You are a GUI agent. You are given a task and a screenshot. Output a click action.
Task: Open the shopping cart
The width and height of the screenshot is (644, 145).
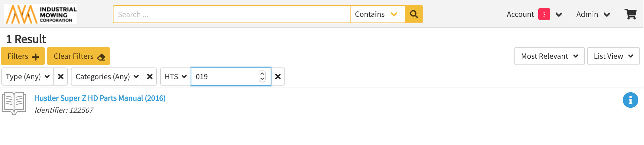(630, 14)
